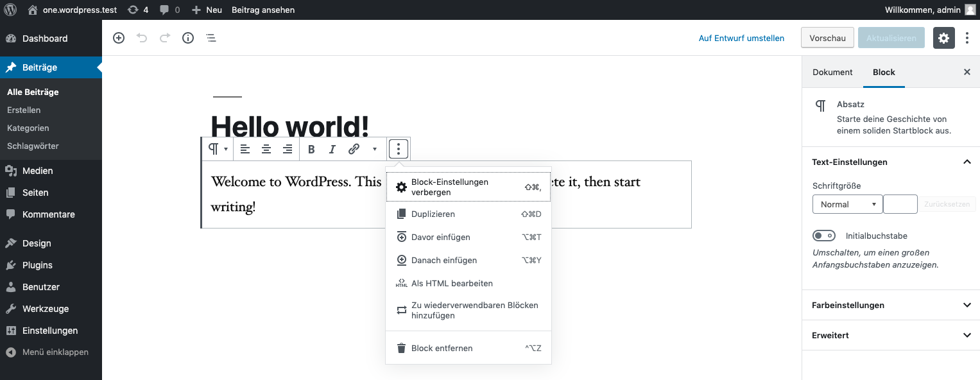Open Benutzer in sidebar

pyautogui.click(x=51, y=287)
